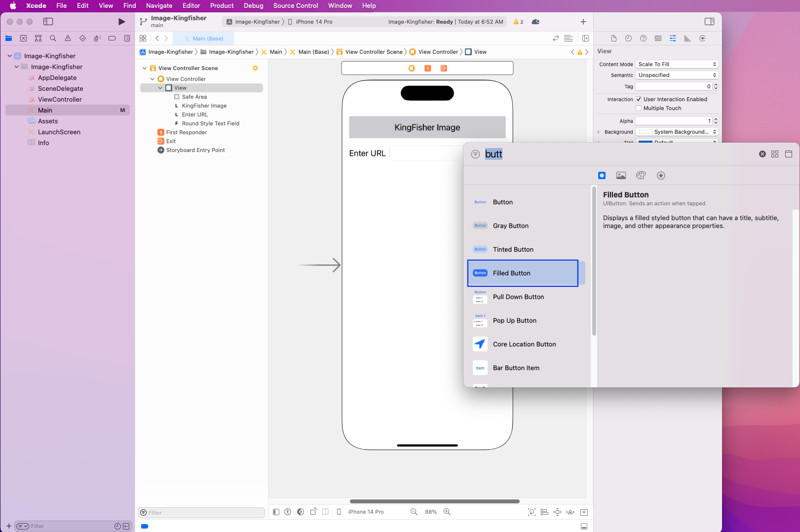Image resolution: width=800 pixels, height=532 pixels.
Task: Click the Update Frames icon in canvas bar
Action: pos(532,512)
